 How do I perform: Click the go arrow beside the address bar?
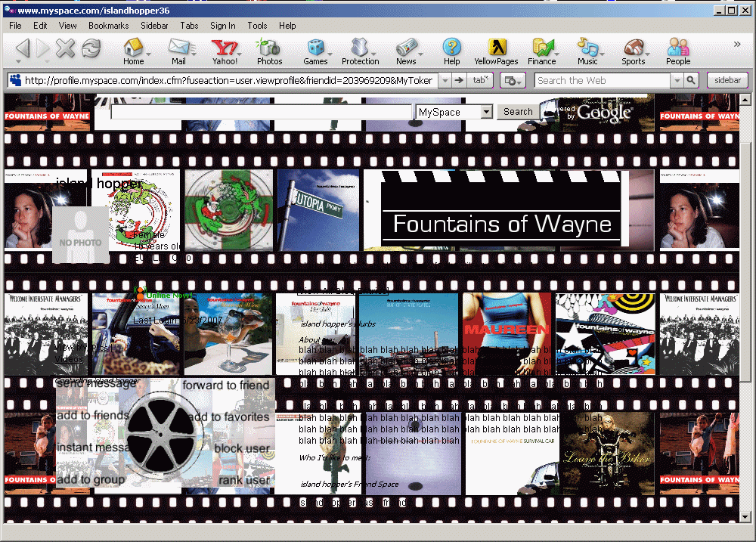point(459,81)
